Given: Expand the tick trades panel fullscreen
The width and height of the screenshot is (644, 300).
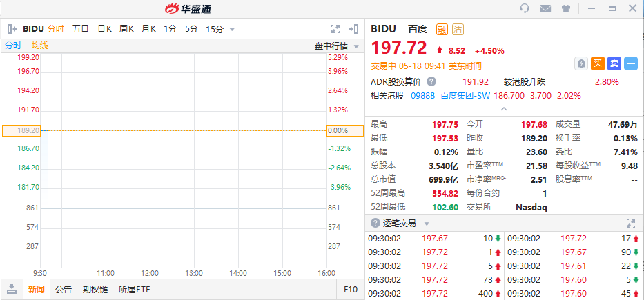Looking at the screenshot, I should click(630, 223).
